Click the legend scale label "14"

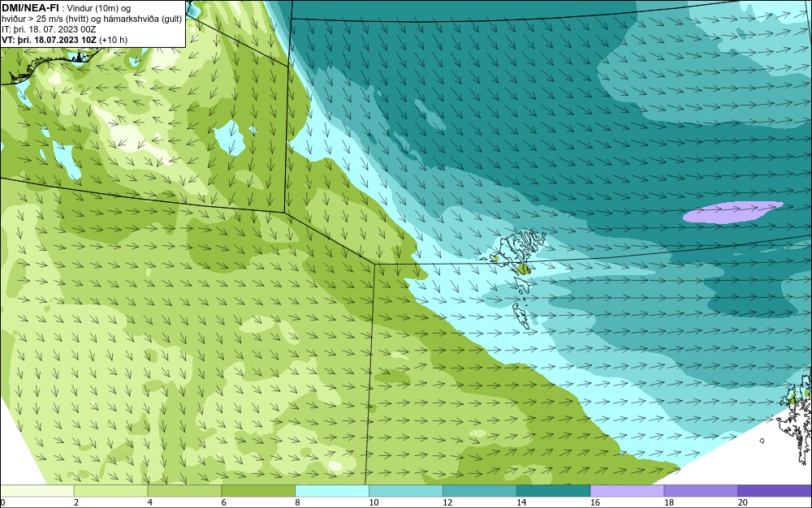point(521,502)
